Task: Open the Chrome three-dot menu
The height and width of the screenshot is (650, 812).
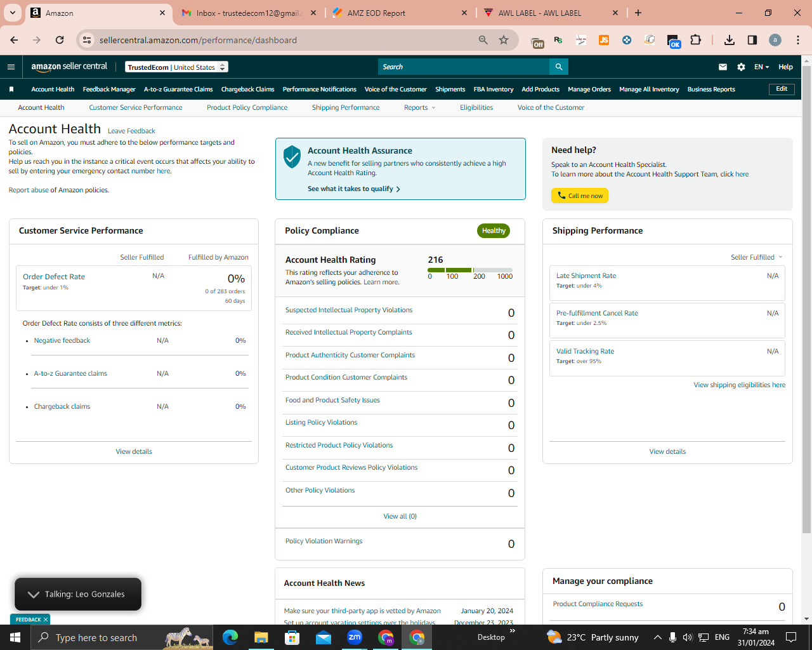Action: pos(798,40)
